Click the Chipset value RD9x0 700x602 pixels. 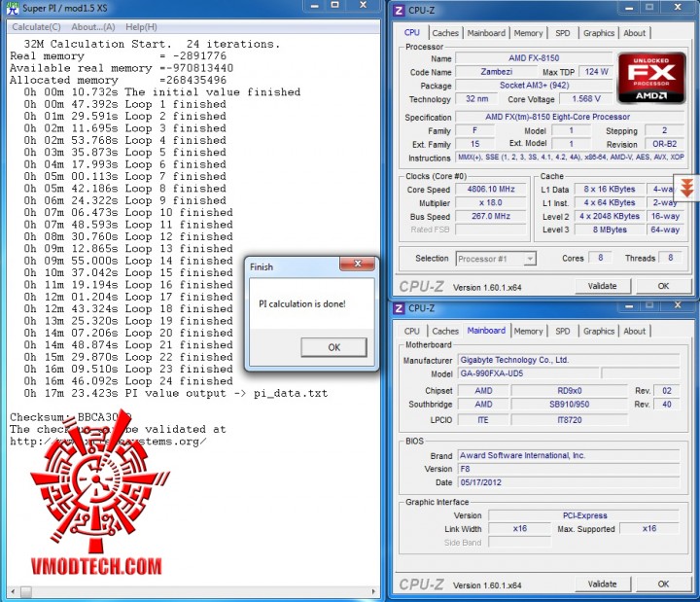click(569, 391)
